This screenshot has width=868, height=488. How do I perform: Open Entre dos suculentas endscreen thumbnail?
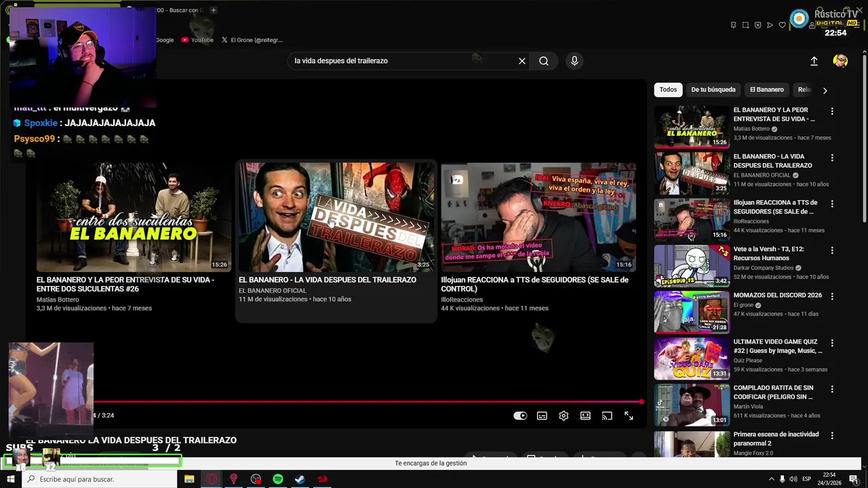[134, 217]
